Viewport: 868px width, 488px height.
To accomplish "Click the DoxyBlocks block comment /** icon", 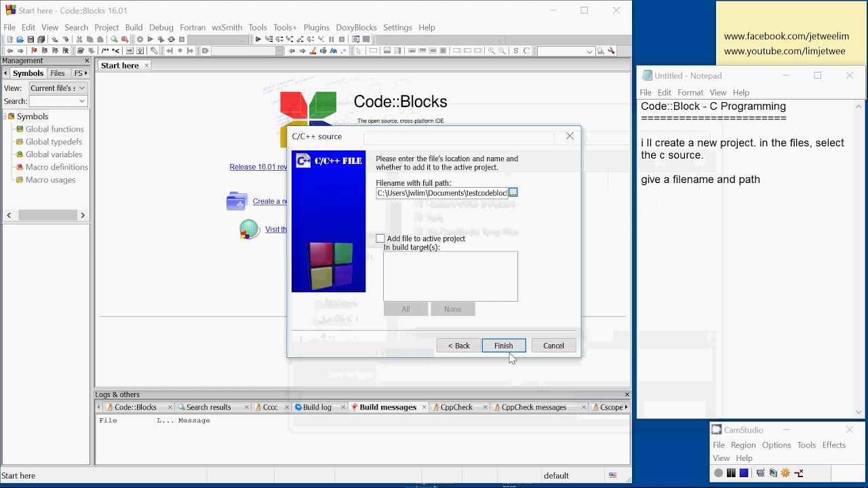I will (105, 51).
